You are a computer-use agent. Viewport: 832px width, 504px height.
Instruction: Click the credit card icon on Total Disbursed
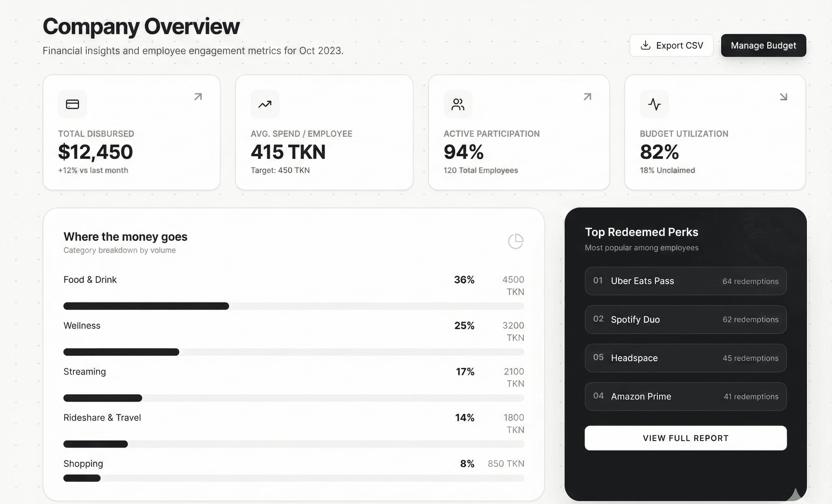(72, 104)
